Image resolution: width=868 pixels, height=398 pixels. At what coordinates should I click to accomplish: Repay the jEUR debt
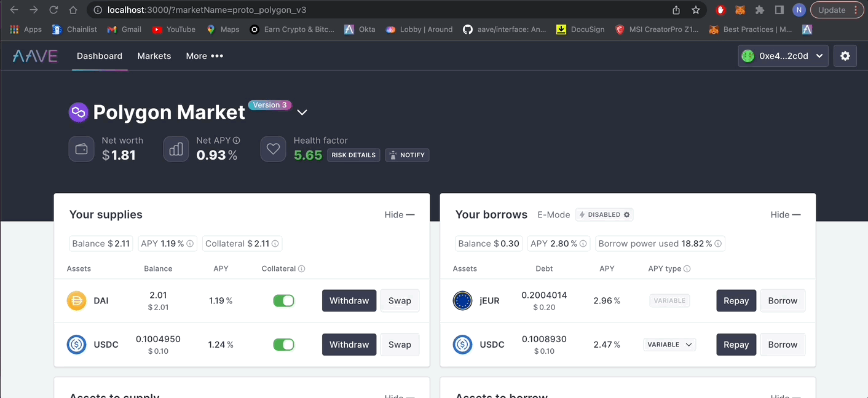[736, 301]
